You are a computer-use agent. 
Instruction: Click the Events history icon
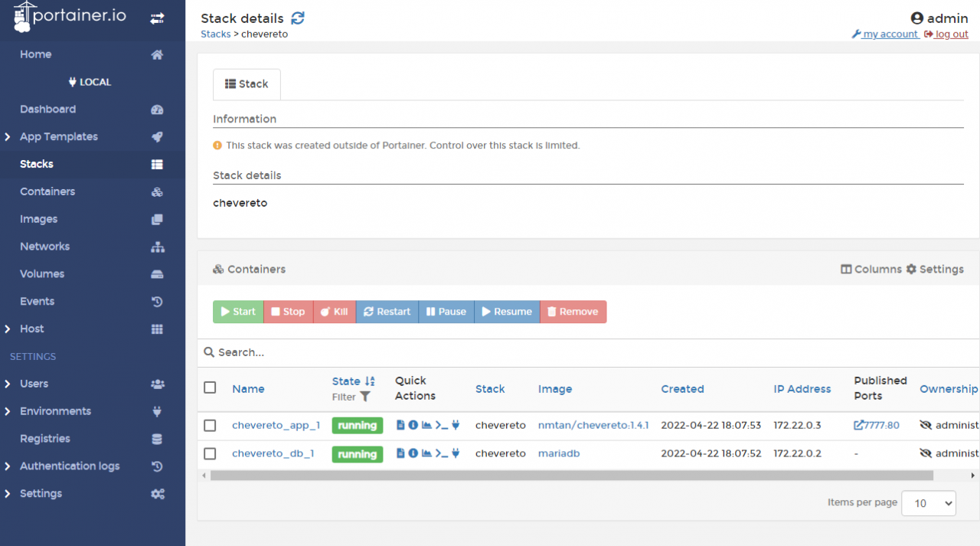(157, 302)
